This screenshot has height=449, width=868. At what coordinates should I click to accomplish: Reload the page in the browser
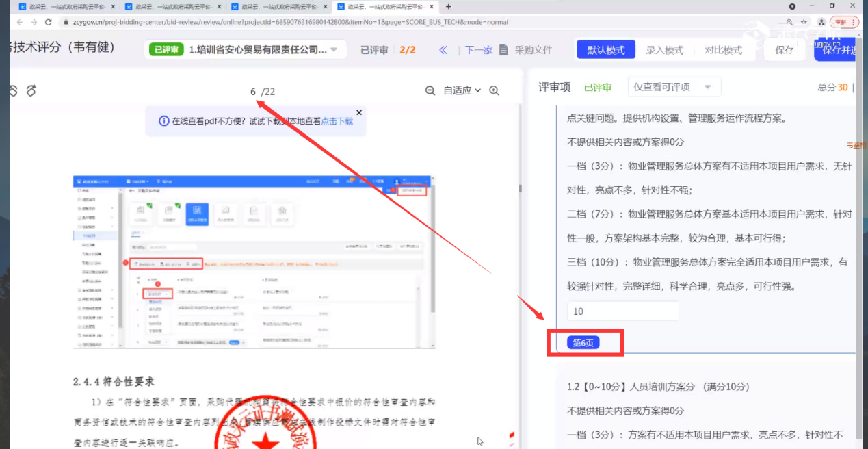[49, 22]
